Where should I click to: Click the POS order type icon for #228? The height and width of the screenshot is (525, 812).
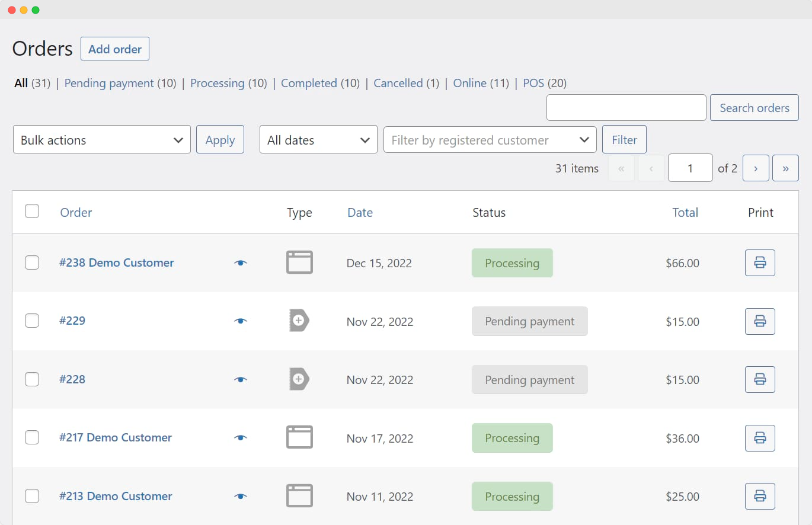299,379
